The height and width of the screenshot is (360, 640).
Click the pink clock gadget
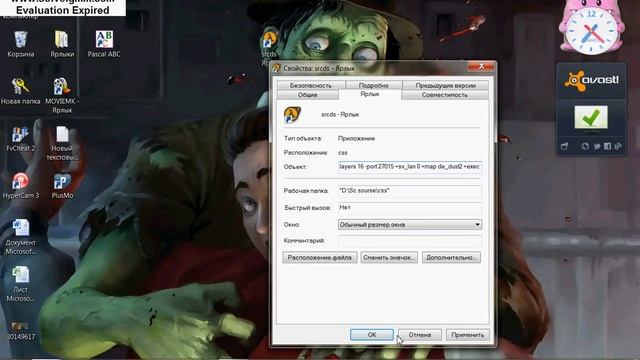(592, 29)
